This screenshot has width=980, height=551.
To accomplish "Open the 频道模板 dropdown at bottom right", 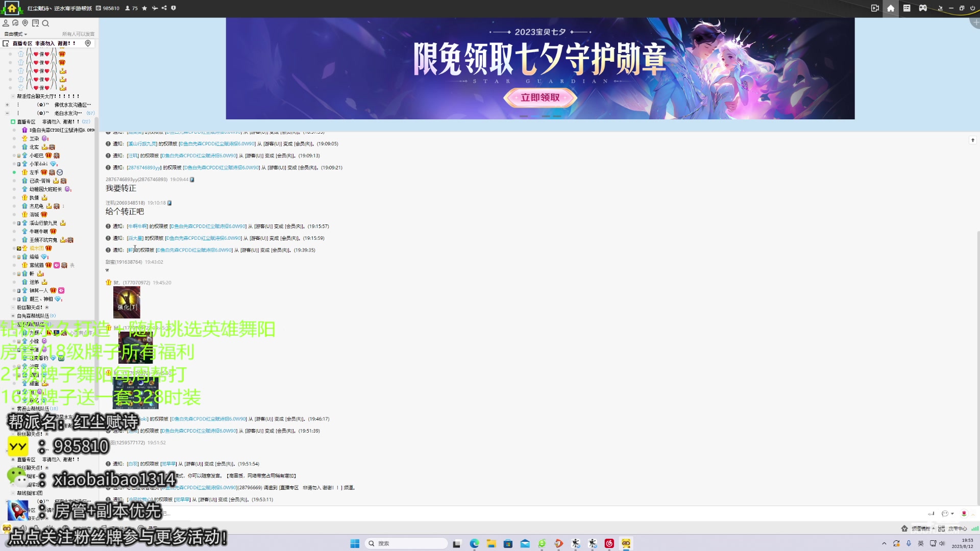I will coord(919,529).
